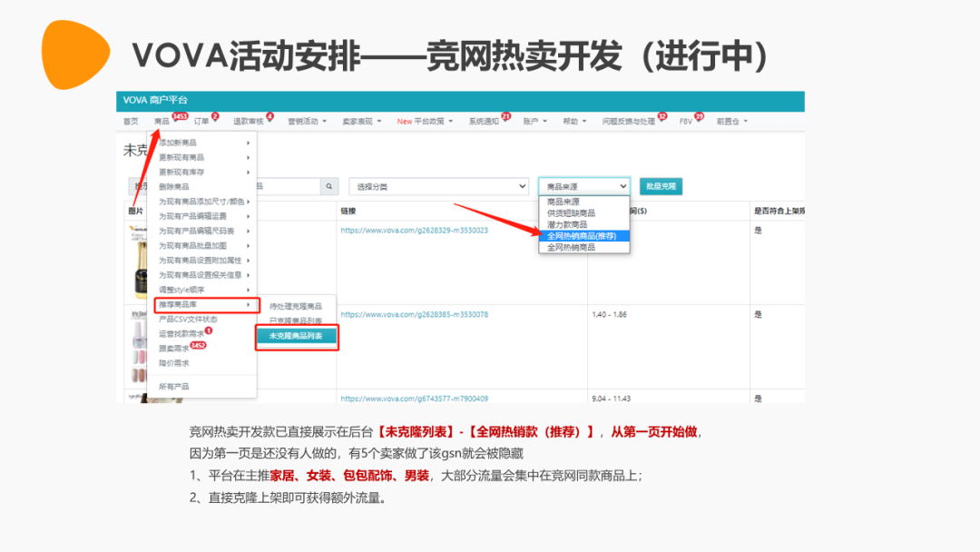Screen dimensions: 980x552
Task: Open link ending g6743577-m7900409
Action: (x=414, y=399)
